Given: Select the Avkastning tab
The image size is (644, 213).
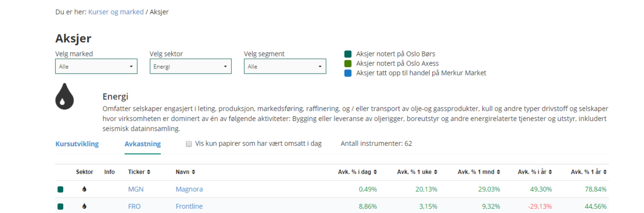Looking at the screenshot, I should 142,144.
